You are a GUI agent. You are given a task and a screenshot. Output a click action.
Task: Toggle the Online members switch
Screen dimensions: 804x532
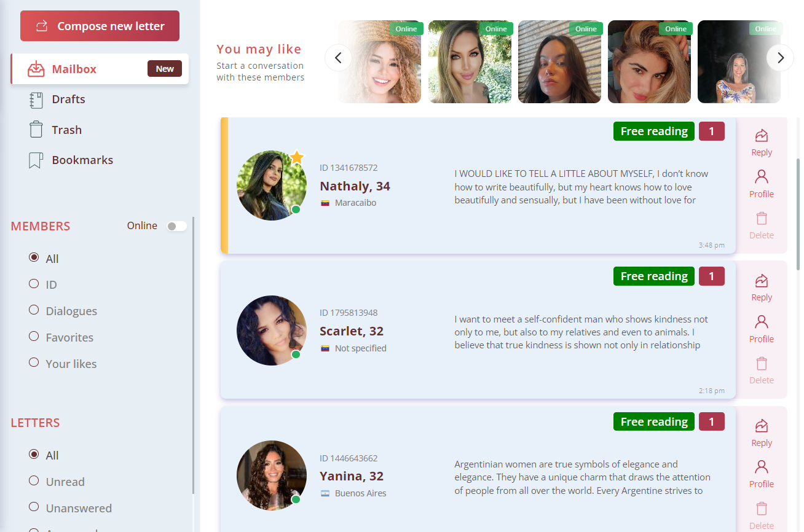[176, 226]
